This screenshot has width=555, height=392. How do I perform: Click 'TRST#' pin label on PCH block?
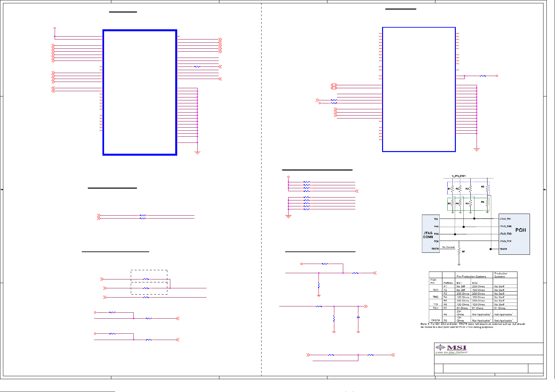click(x=503, y=249)
